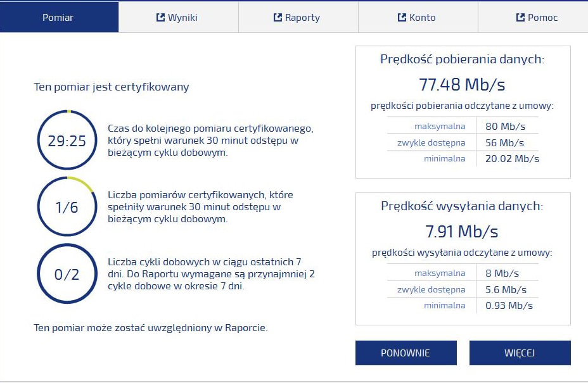Click the 56 Mb/s usually available download value
The width and height of the screenshot is (588, 383).
(504, 143)
